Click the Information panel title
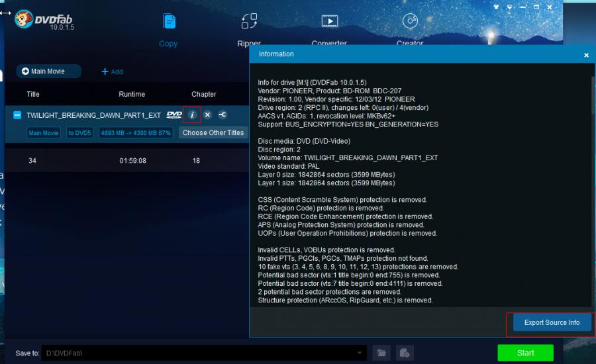The width and height of the screenshot is (596, 364). coord(276,54)
